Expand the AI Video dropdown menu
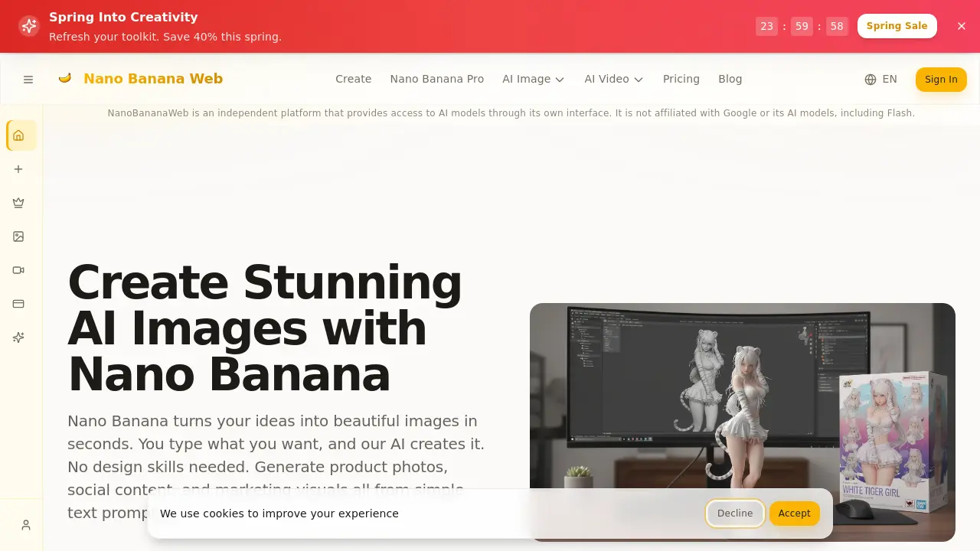 (x=614, y=79)
